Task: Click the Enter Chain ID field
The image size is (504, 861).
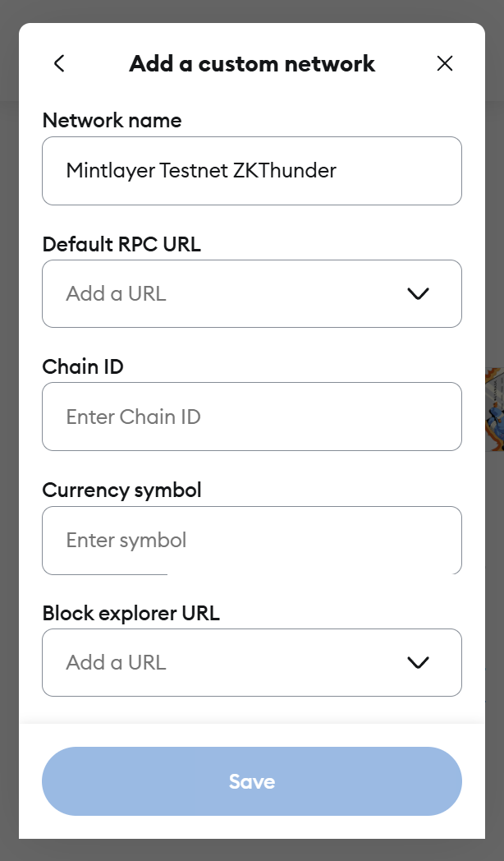Action: click(251, 417)
